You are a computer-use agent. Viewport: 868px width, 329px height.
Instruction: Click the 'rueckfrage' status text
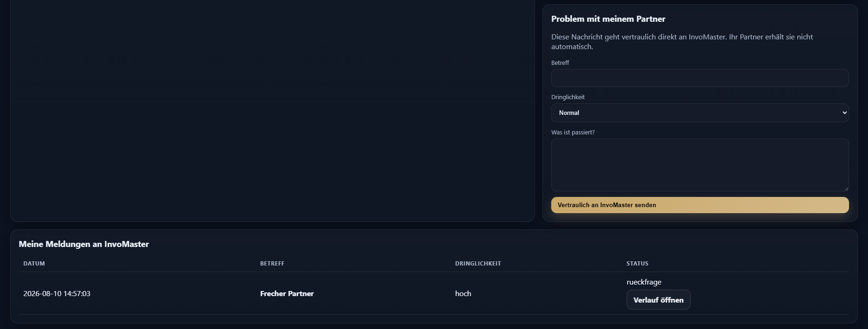(x=644, y=282)
